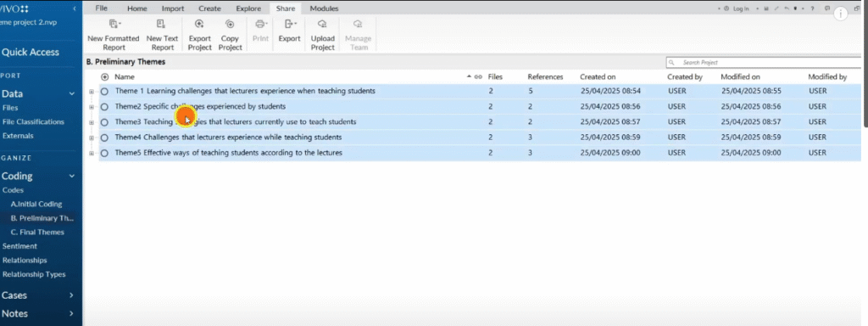Click the link icon in the list header
This screenshot has height=326, width=868.
coord(478,77)
